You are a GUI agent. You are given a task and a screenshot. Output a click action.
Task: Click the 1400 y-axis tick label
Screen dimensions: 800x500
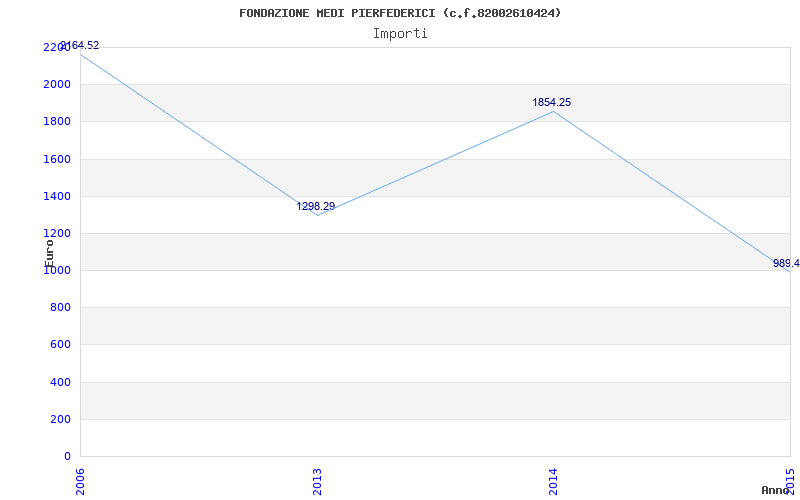click(57, 196)
